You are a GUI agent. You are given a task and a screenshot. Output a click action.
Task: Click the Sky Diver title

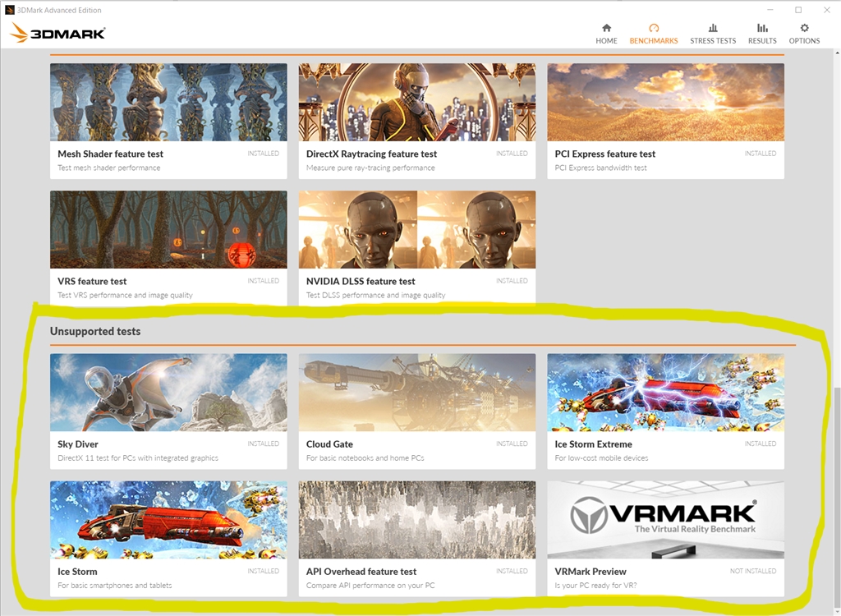78,444
